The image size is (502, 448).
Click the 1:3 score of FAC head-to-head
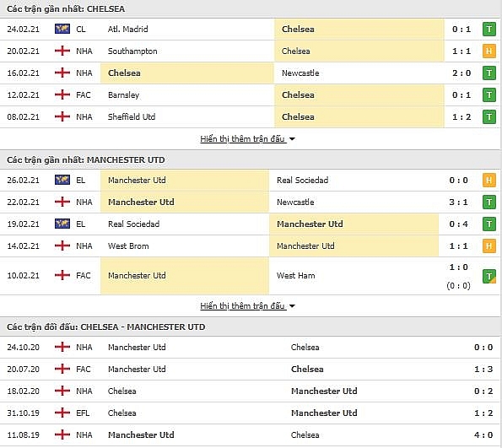coord(483,369)
